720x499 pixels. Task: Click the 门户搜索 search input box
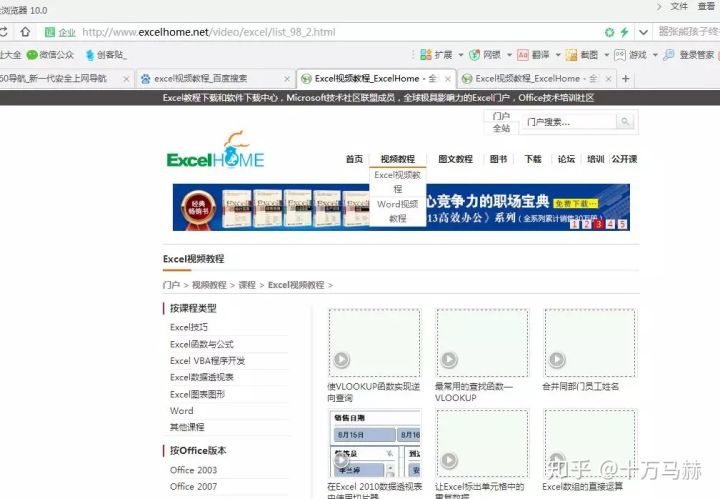click(568, 122)
